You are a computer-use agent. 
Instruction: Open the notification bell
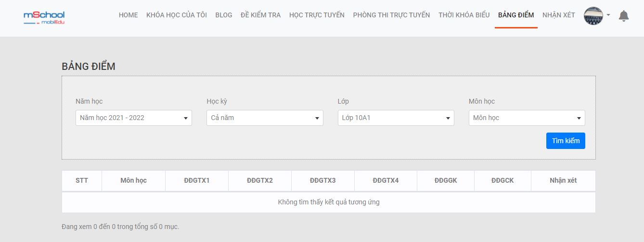tap(624, 16)
